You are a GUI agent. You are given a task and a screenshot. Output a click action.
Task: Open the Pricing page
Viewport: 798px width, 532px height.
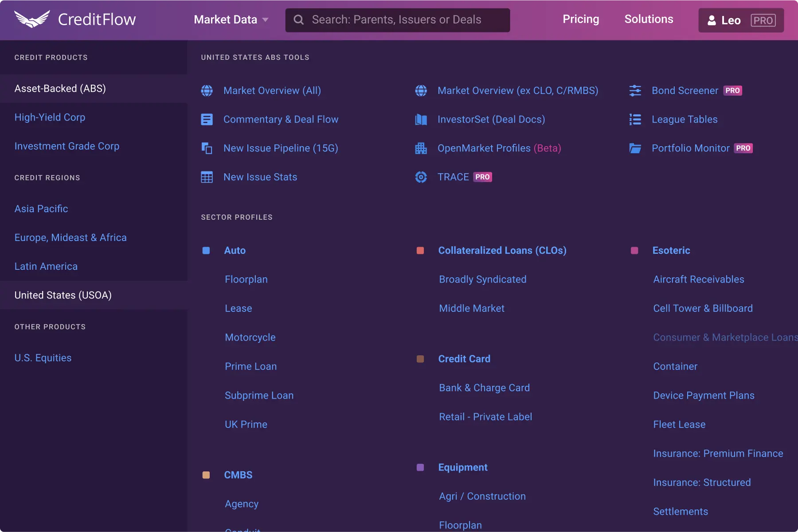tap(581, 19)
